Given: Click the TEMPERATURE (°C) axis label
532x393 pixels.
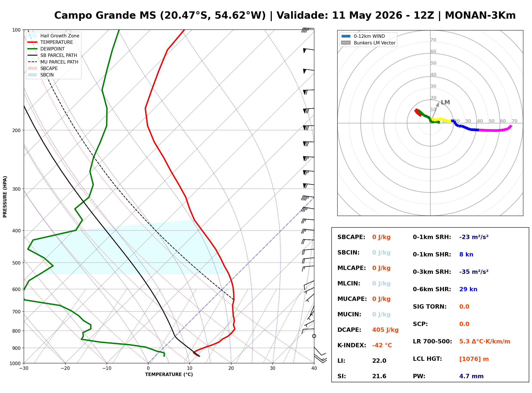Looking at the screenshot, I should pyautogui.click(x=169, y=375).
